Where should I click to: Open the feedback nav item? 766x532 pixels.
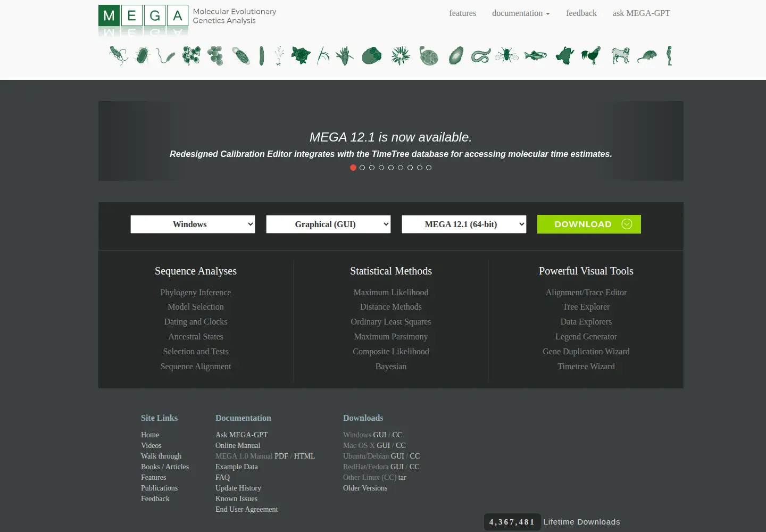coord(581,13)
